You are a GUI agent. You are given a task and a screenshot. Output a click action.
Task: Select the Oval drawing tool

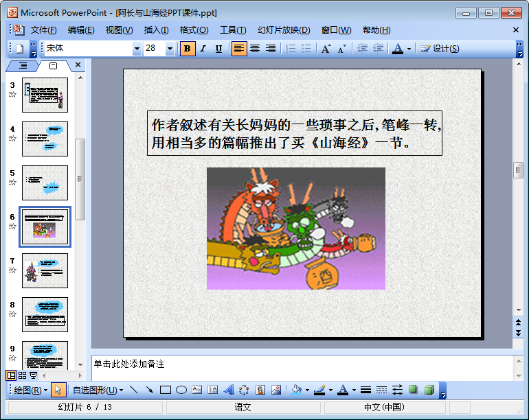coord(181,390)
